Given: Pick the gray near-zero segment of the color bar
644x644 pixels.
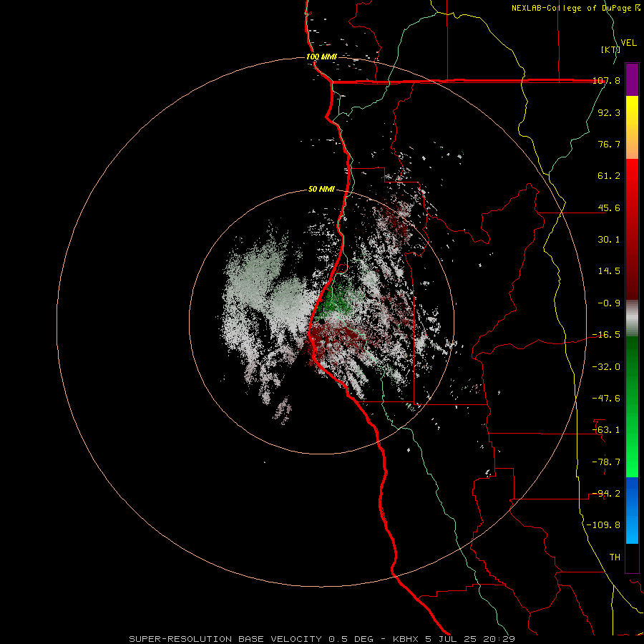Looking at the screenshot, I should (x=632, y=318).
